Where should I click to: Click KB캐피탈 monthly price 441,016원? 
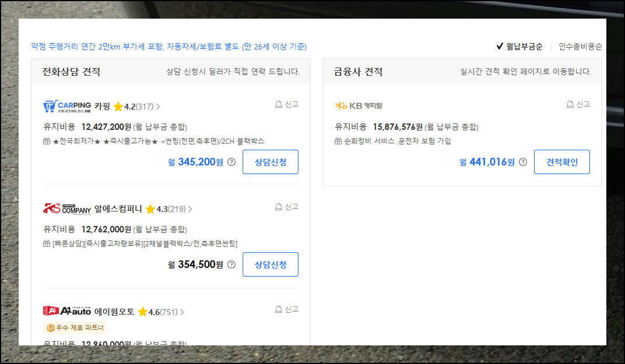click(487, 162)
